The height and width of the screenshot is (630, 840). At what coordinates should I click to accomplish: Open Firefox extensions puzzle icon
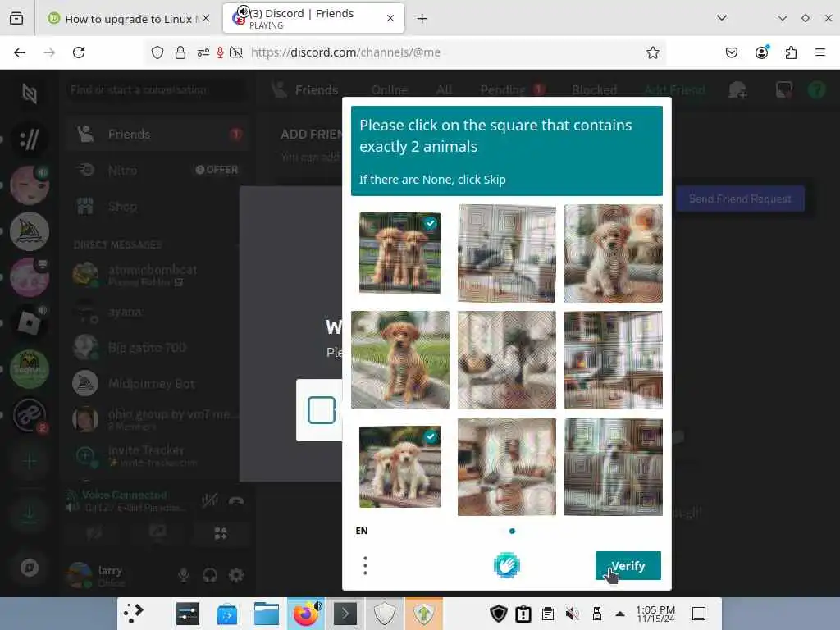791,52
